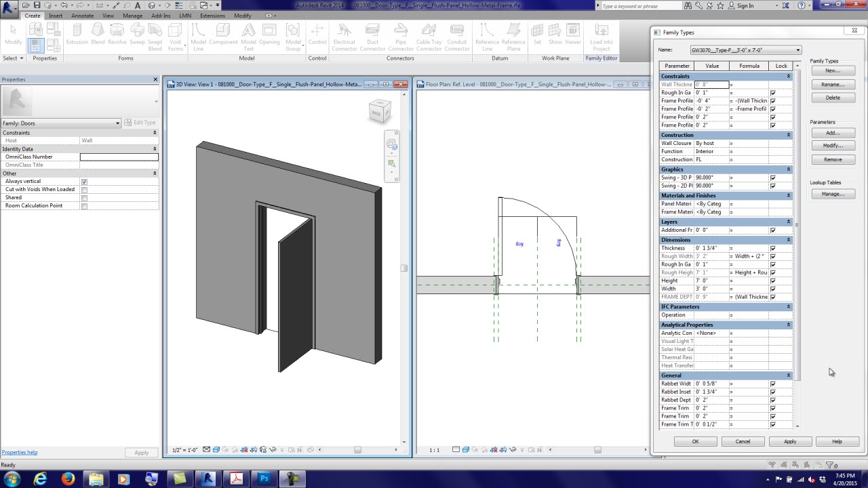Toggle Cut with Voids When Loaded
This screenshot has height=488, width=868.
pos(84,189)
